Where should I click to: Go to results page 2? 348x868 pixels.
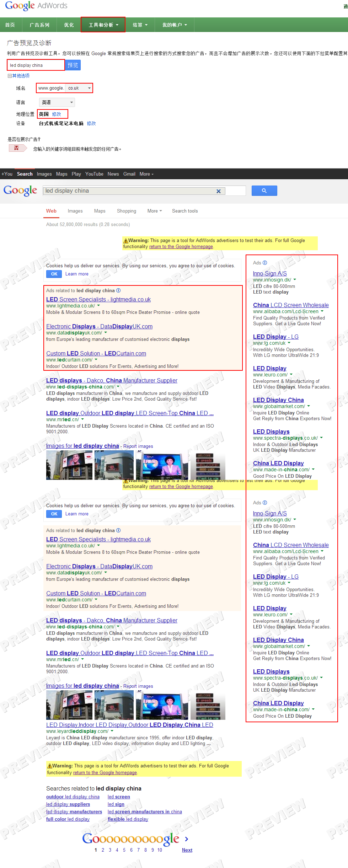point(103,850)
